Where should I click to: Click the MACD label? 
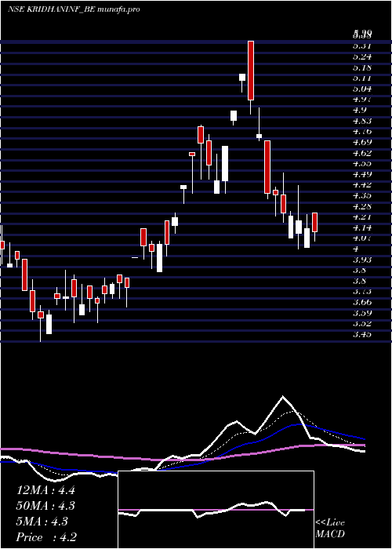330,534
